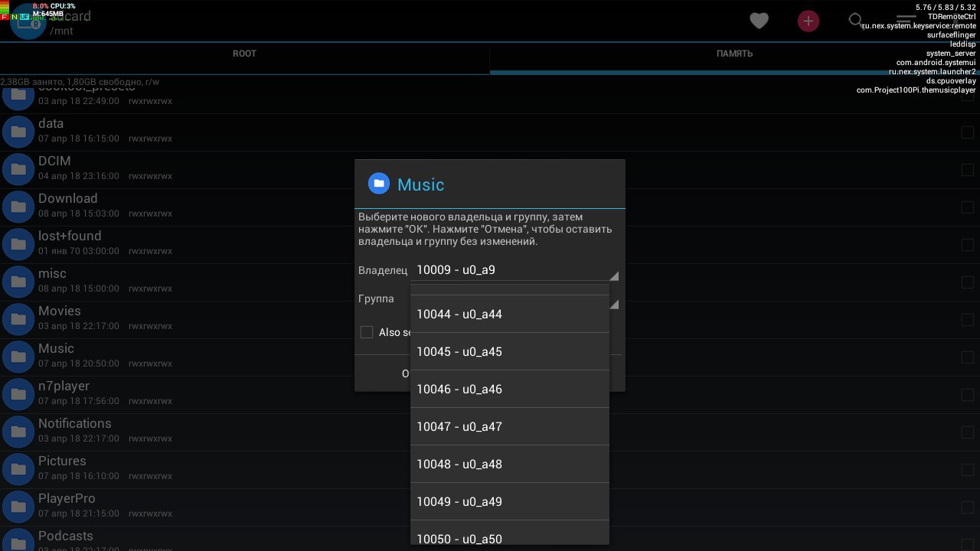The image size is (980, 551).
Task: Tap the red plus add button
Action: click(x=808, y=21)
